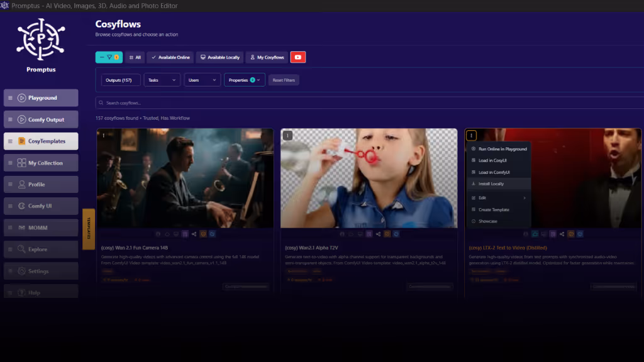Open three-dot menu on Wan2.1 Alpha T2V card
The width and height of the screenshot is (644, 362).
[287, 136]
